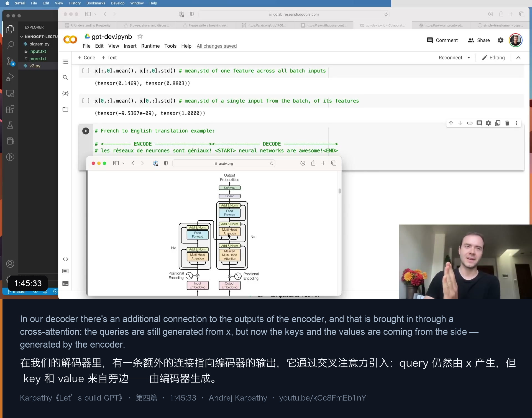The height and width of the screenshot is (418, 532).
Task: Collapse the NANOGPT-LECTURE folder tree
Action: click(22, 37)
